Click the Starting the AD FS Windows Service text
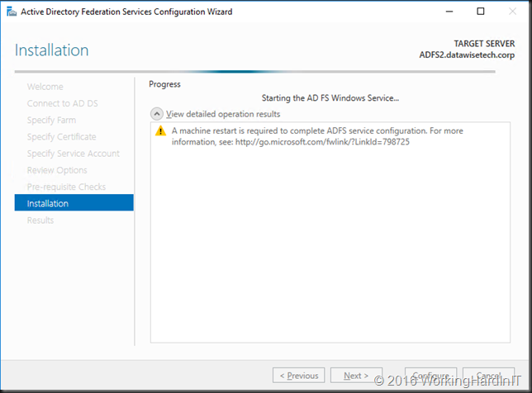Viewport: 532px width, 393px height. click(330, 98)
